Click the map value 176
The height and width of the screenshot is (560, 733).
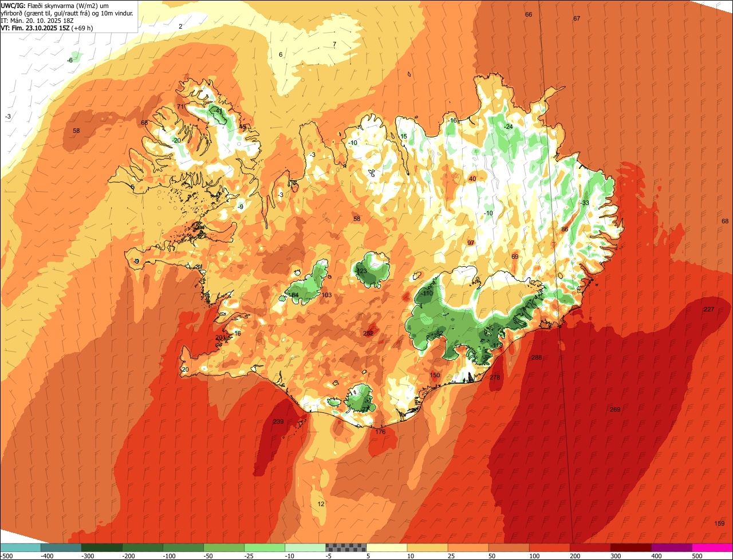point(380,432)
